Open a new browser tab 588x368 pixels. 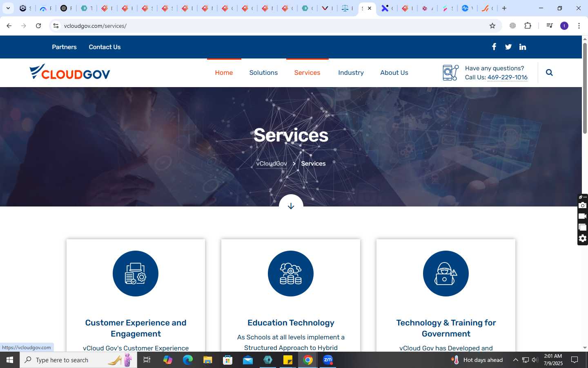[504, 8]
